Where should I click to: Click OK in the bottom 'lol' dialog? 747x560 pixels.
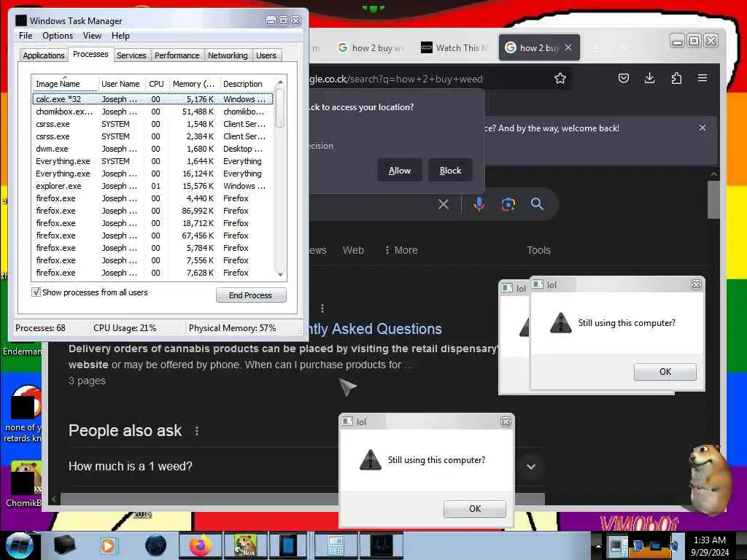[x=474, y=508]
